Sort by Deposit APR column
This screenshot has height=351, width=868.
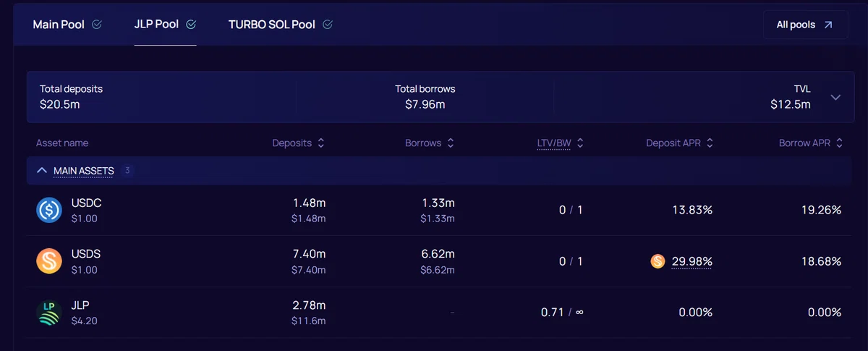click(680, 143)
